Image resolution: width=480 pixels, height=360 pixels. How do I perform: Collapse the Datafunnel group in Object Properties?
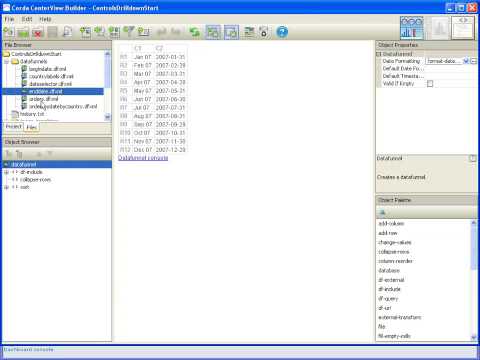[379, 54]
